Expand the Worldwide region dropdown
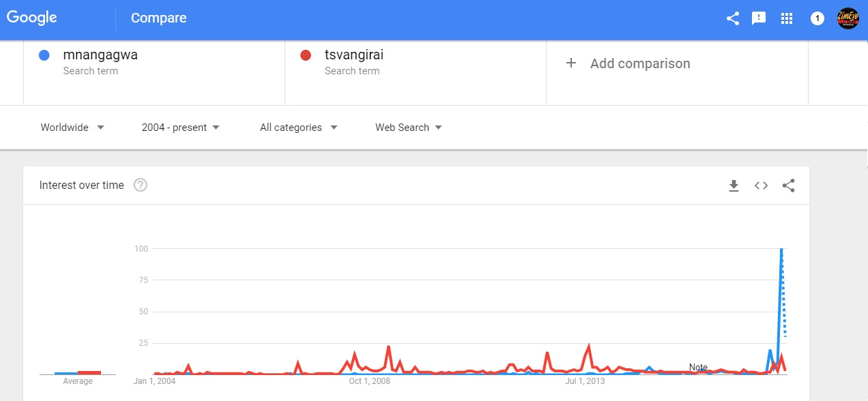The height and width of the screenshot is (401, 868). [x=72, y=128]
